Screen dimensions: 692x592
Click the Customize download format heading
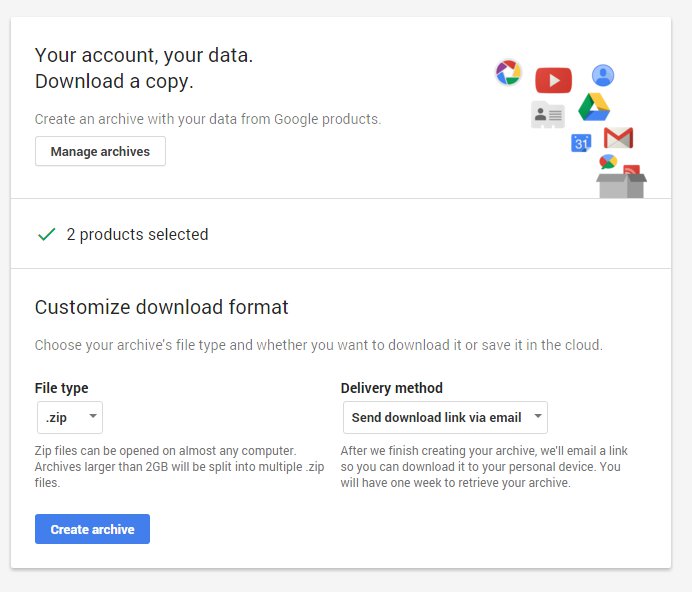[x=161, y=307]
